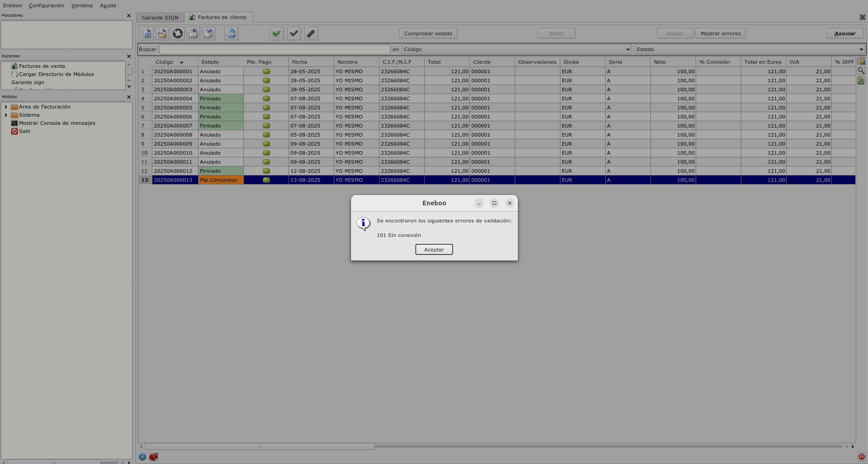Click the Emitir button
This screenshot has height=464, width=868.
[556, 33]
